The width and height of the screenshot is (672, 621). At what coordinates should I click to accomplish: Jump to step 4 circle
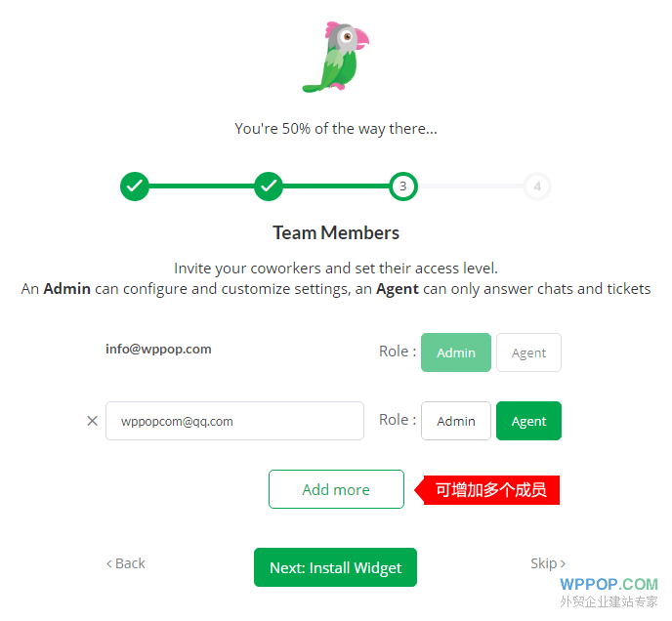click(x=536, y=186)
